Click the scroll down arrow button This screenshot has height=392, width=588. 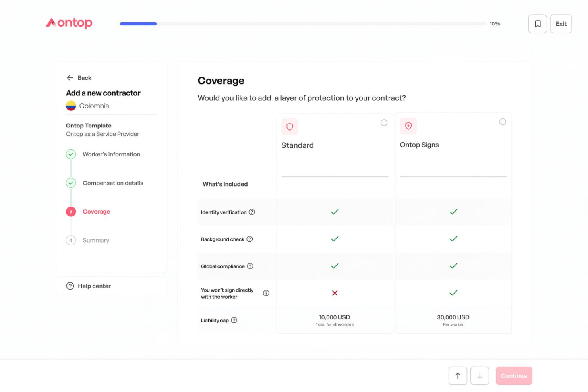pos(480,376)
